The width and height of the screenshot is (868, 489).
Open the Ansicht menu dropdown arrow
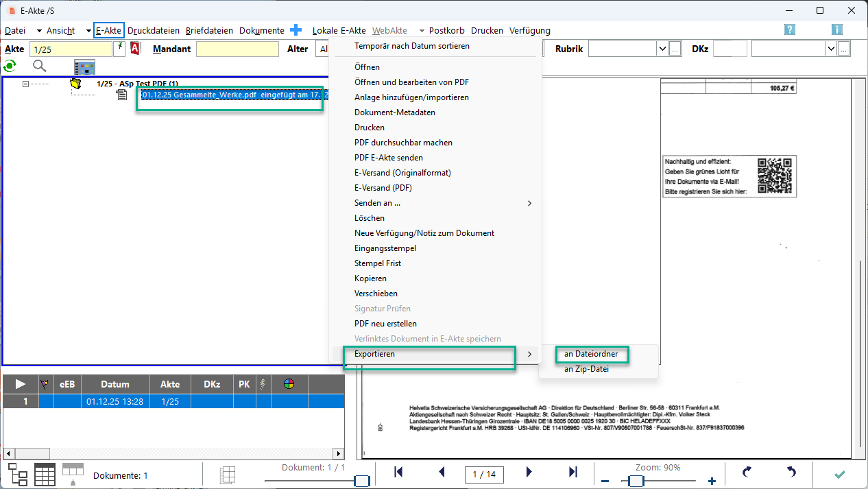(x=88, y=31)
